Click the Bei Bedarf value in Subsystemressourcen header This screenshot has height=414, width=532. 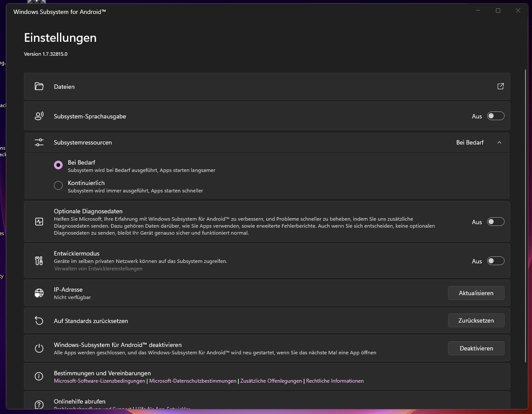[470, 142]
